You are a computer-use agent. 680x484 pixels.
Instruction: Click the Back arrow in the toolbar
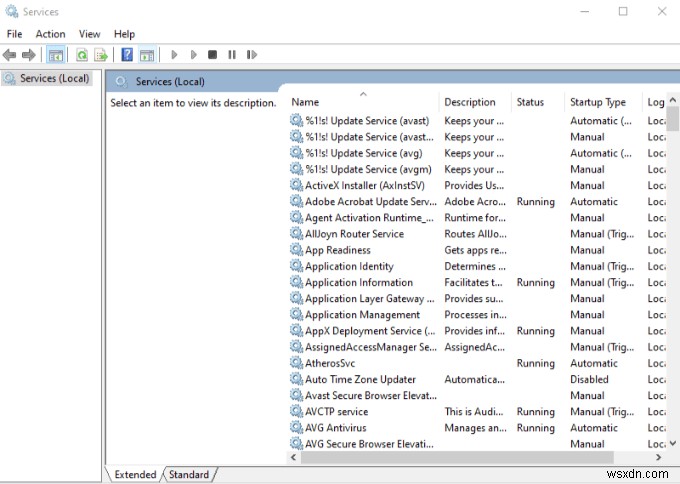[10, 55]
